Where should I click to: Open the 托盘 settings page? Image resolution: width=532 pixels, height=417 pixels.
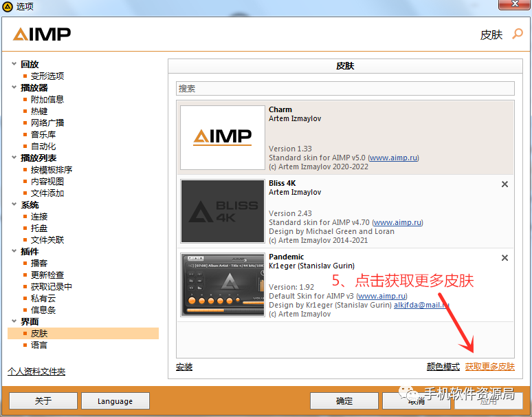(39, 228)
